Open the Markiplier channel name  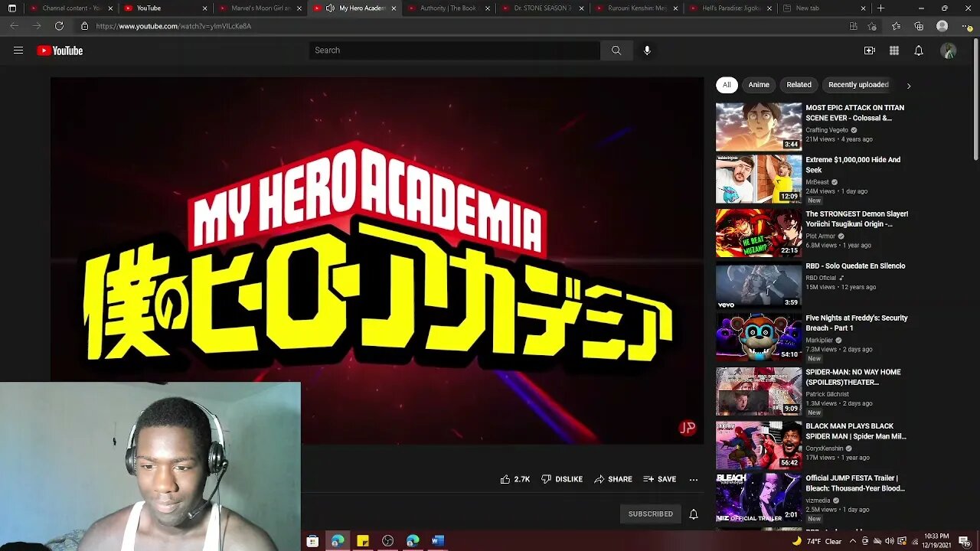818,341
